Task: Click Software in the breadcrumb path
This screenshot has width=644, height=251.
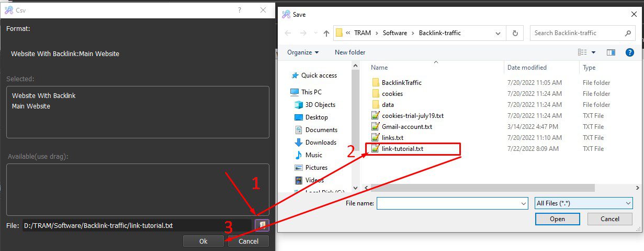Action: (395, 33)
